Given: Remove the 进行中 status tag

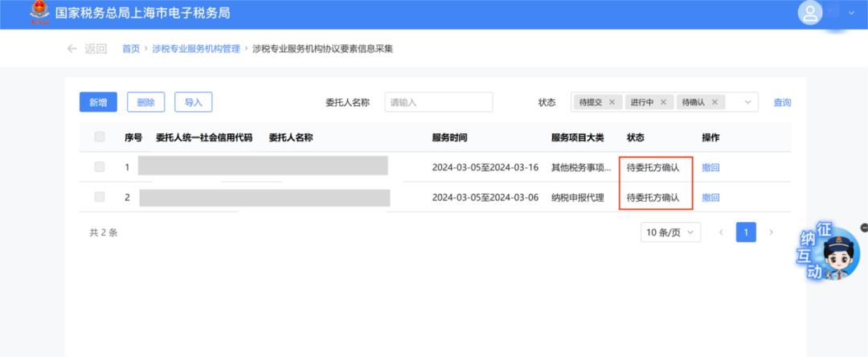Looking at the screenshot, I should coord(663,102).
